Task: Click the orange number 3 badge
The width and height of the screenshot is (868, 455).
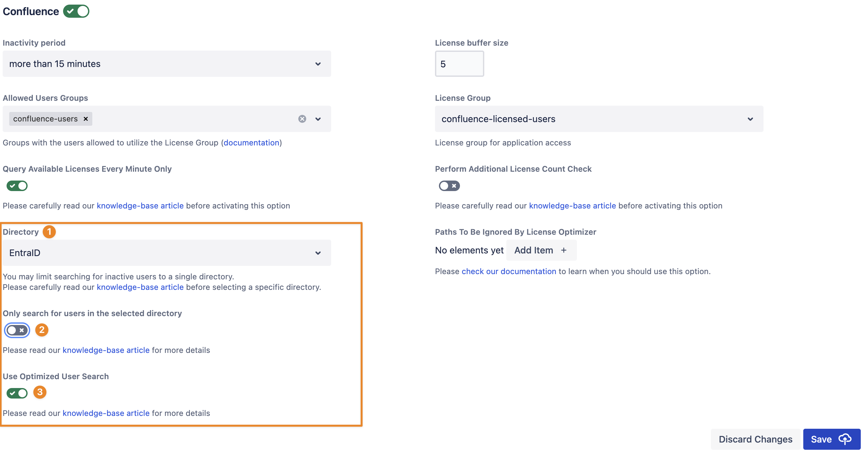Action: click(40, 392)
